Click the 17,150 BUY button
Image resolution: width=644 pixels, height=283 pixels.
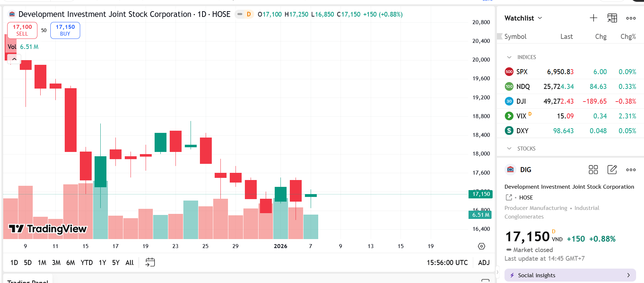pyautogui.click(x=65, y=30)
